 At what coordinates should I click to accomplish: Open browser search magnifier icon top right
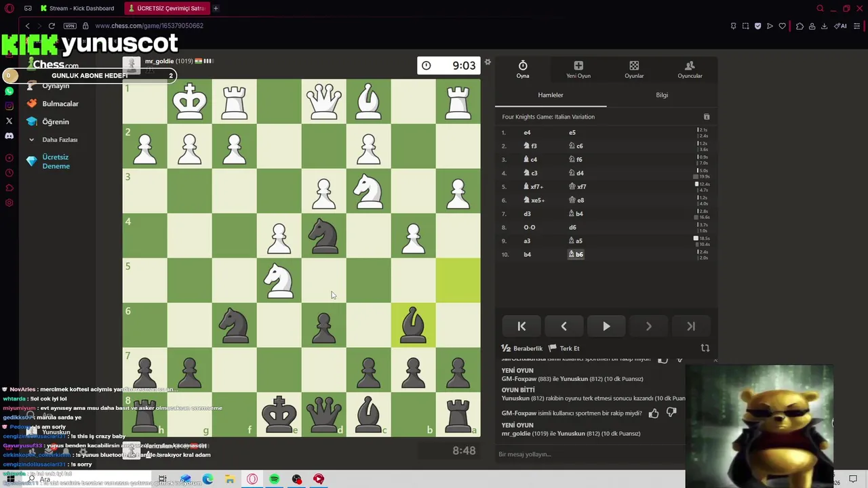[x=820, y=8]
